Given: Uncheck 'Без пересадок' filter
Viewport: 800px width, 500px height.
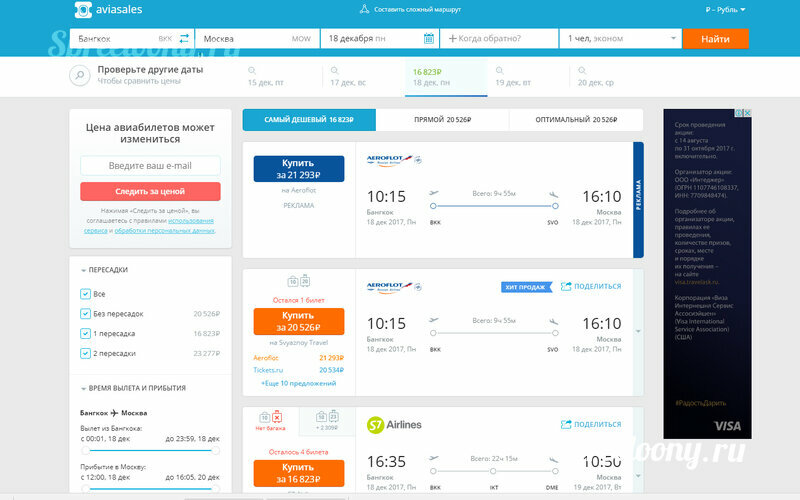Looking at the screenshot, I should [x=85, y=313].
